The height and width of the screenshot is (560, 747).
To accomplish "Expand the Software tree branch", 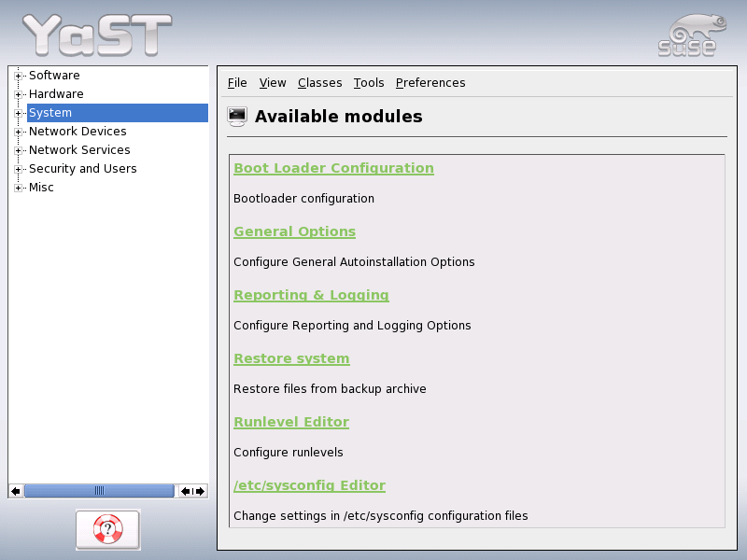I will pyautogui.click(x=16, y=75).
